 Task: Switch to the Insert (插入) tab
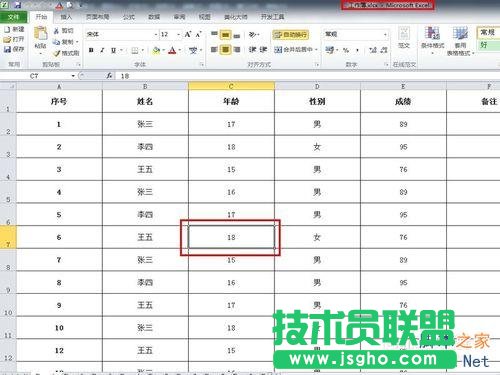(x=66, y=17)
